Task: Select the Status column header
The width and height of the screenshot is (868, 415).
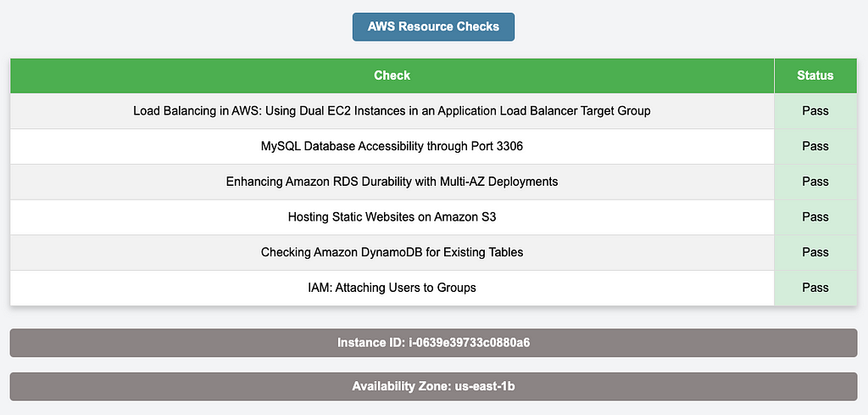Action: pyautogui.click(x=815, y=76)
